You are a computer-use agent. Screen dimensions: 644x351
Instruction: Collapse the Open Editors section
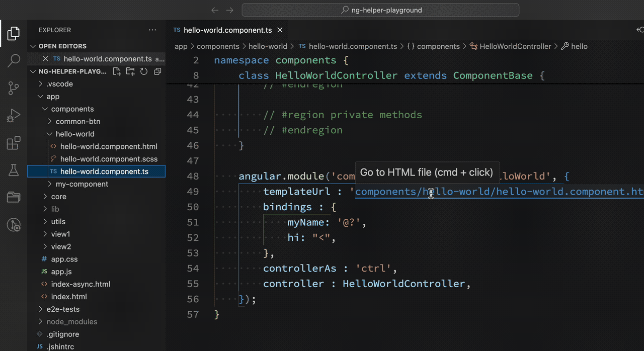pos(33,46)
